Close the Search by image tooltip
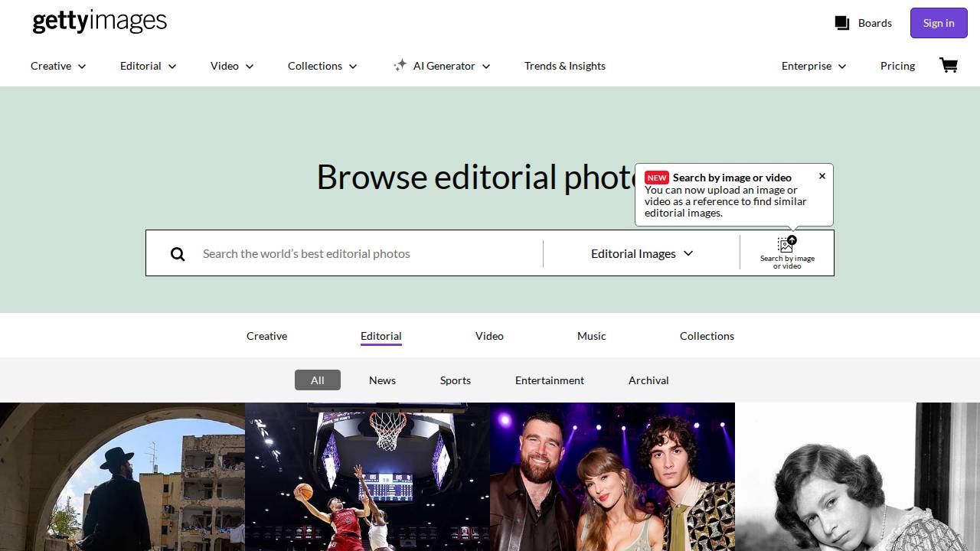The height and width of the screenshot is (551, 980). point(822,176)
